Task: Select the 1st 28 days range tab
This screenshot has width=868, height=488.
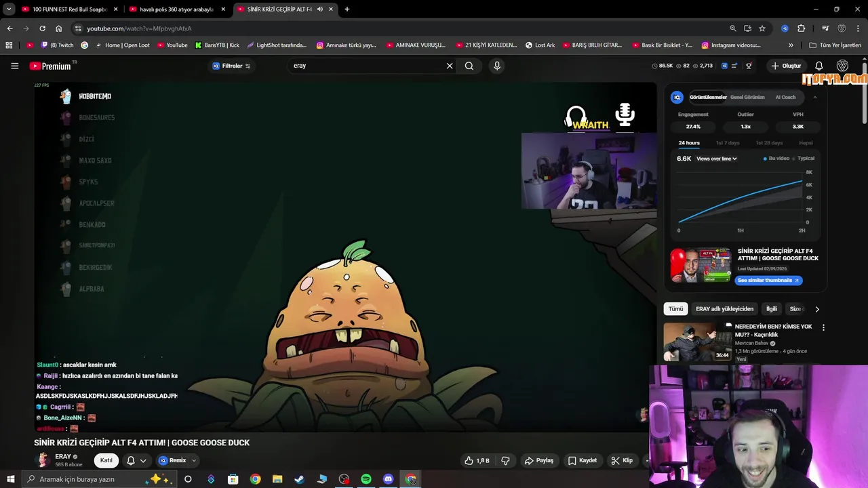Action: [x=769, y=143]
